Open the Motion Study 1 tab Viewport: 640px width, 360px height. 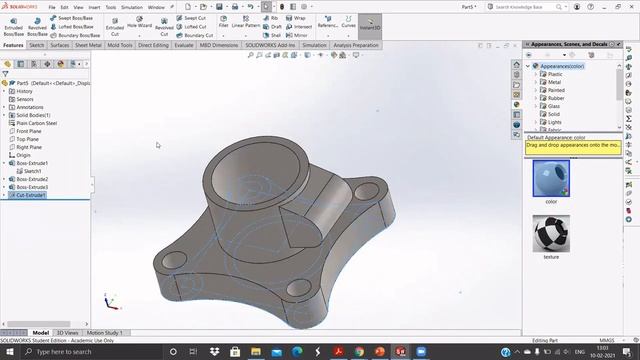tap(104, 333)
